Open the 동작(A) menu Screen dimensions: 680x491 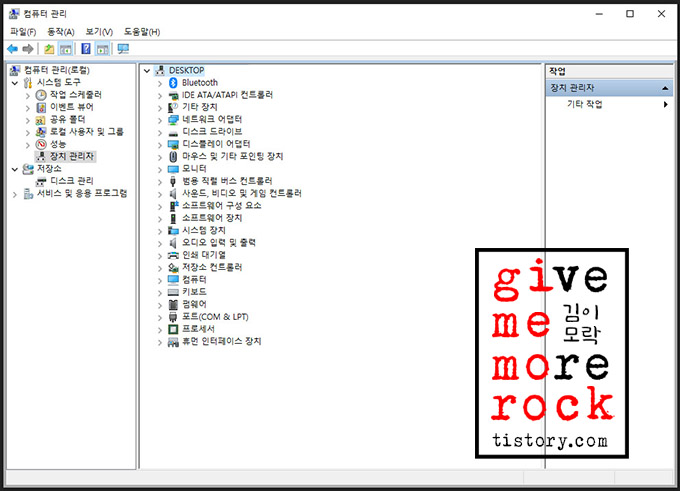tap(61, 32)
